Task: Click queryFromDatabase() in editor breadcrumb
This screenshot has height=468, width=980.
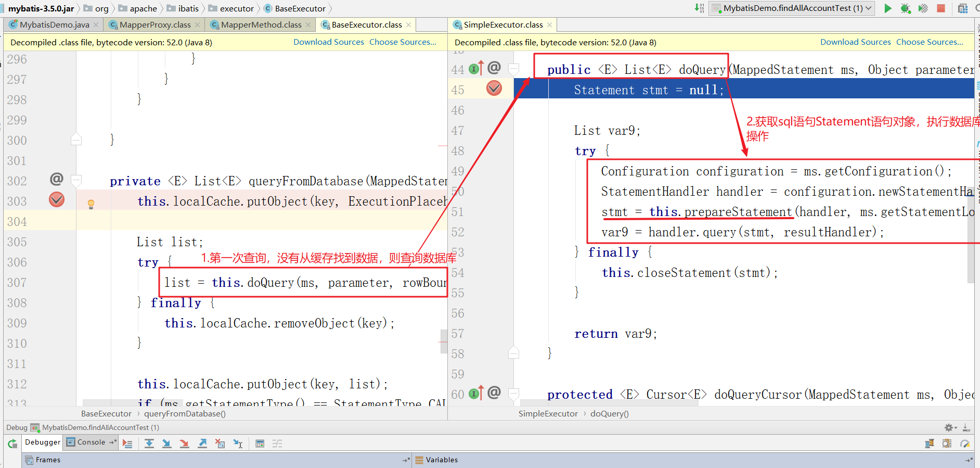Action: coord(185,413)
